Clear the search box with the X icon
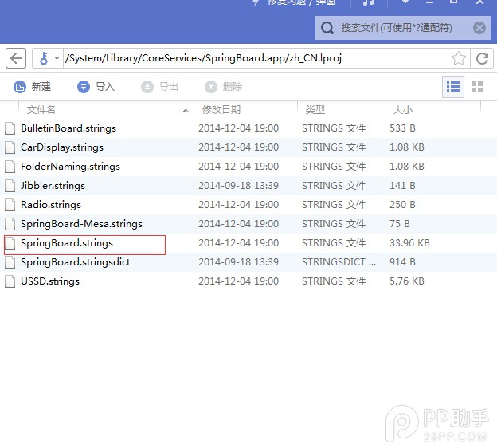Viewport: 497px width, 448px height. [479, 28]
